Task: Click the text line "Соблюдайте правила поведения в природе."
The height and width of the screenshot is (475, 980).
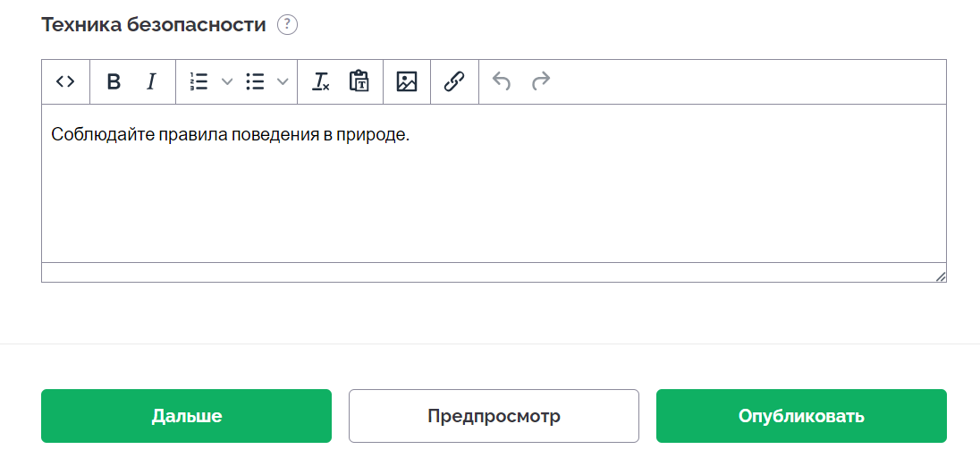Action: tap(230, 135)
